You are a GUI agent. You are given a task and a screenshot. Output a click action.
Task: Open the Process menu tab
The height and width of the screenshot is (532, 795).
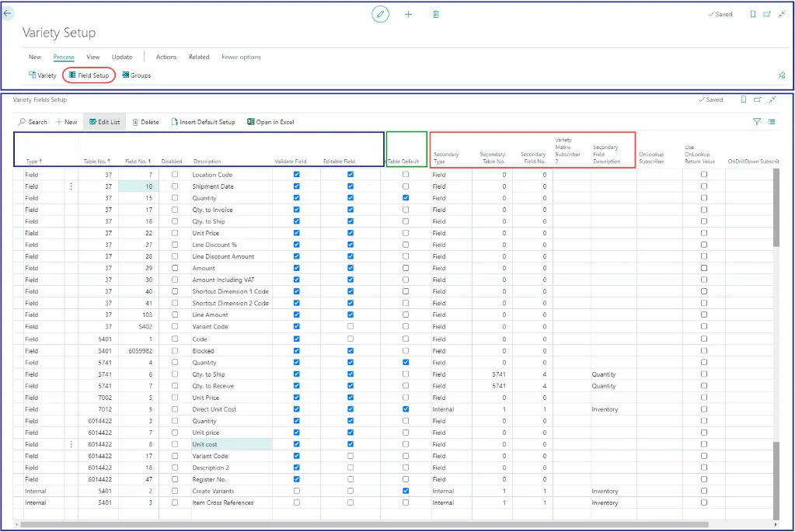64,57
